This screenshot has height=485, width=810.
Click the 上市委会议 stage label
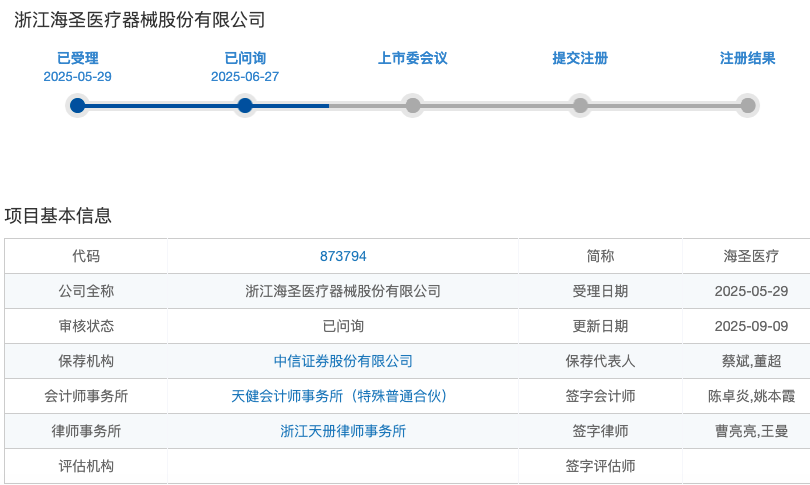click(x=413, y=58)
